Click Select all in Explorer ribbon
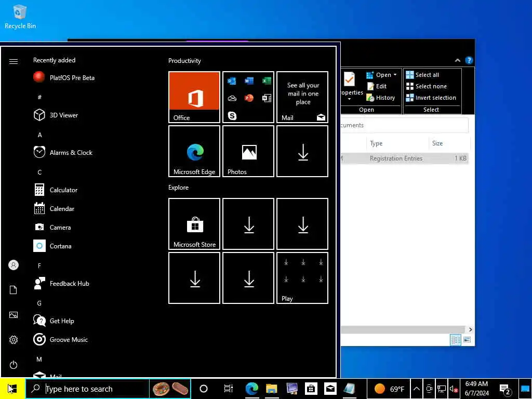 tap(422, 75)
